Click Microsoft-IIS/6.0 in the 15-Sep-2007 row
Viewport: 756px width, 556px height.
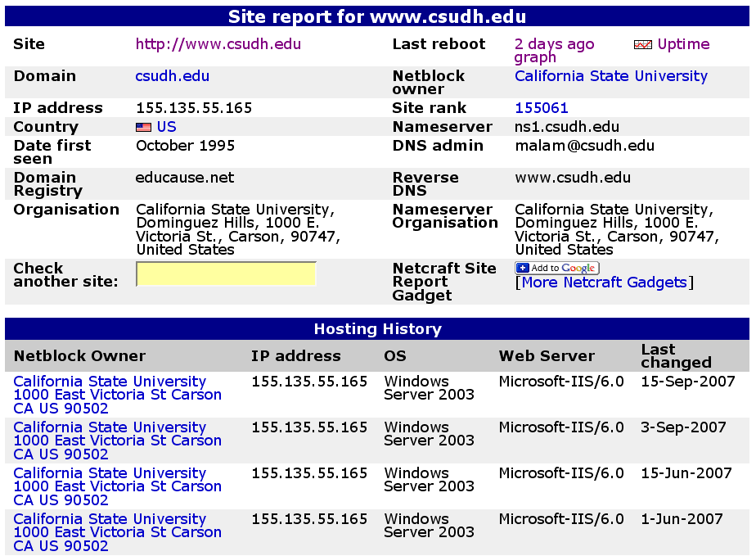561,382
